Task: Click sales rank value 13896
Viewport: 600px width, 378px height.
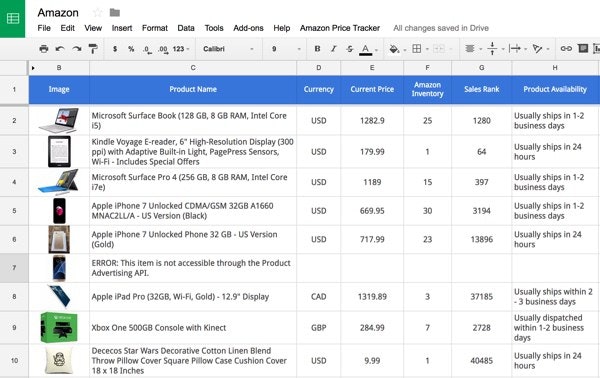Action: point(481,240)
